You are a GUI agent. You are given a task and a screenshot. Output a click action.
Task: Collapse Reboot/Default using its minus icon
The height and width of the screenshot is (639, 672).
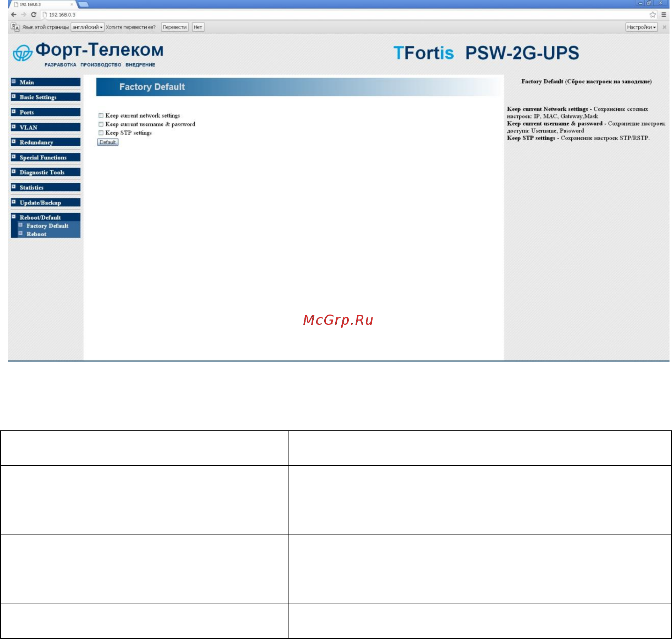[13, 216]
